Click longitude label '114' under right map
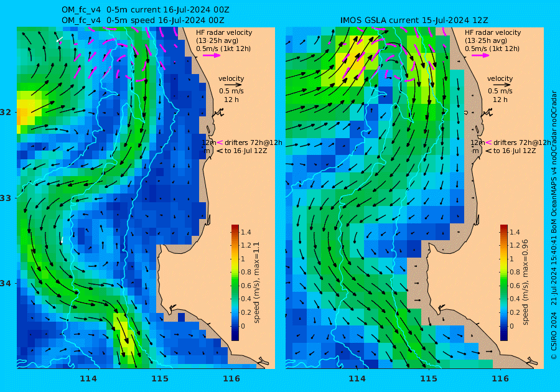This screenshot has width=560, height=392. pyautogui.click(x=357, y=379)
